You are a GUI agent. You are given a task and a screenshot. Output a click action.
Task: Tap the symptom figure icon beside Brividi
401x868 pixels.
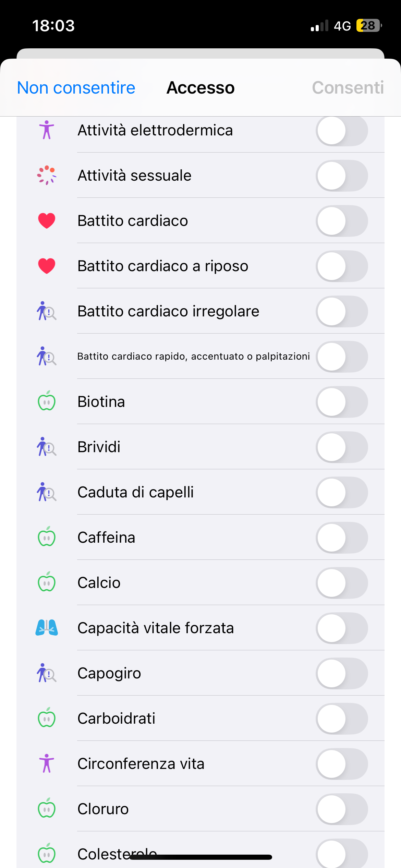[47, 447]
